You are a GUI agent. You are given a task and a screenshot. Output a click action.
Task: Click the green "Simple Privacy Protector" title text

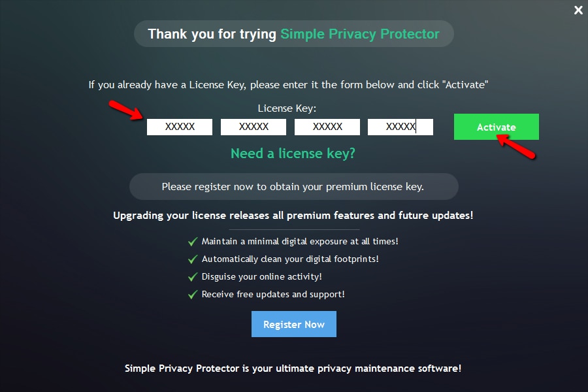tap(360, 34)
